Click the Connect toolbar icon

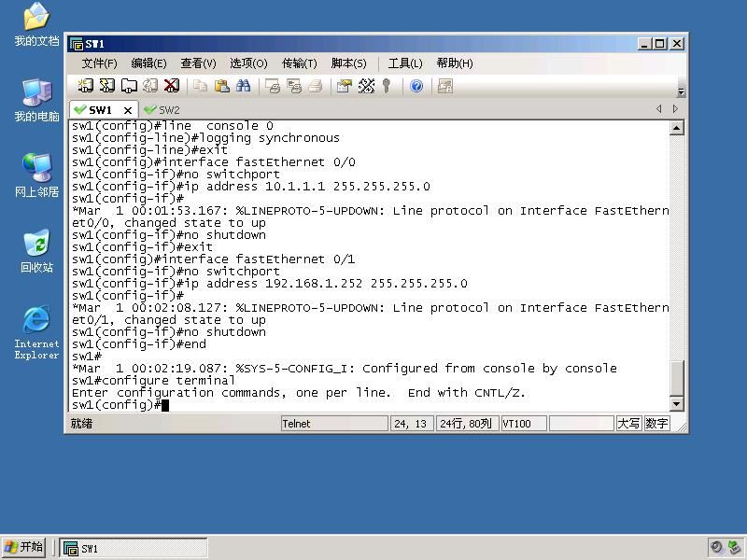(x=86, y=86)
